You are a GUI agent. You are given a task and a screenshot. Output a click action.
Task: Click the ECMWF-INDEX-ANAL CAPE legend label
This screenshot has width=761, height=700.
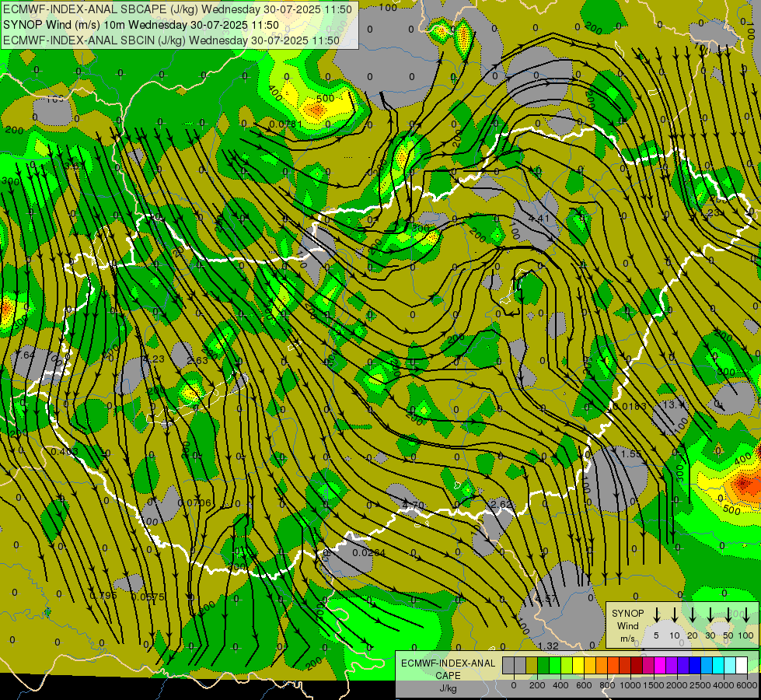pyautogui.click(x=448, y=670)
